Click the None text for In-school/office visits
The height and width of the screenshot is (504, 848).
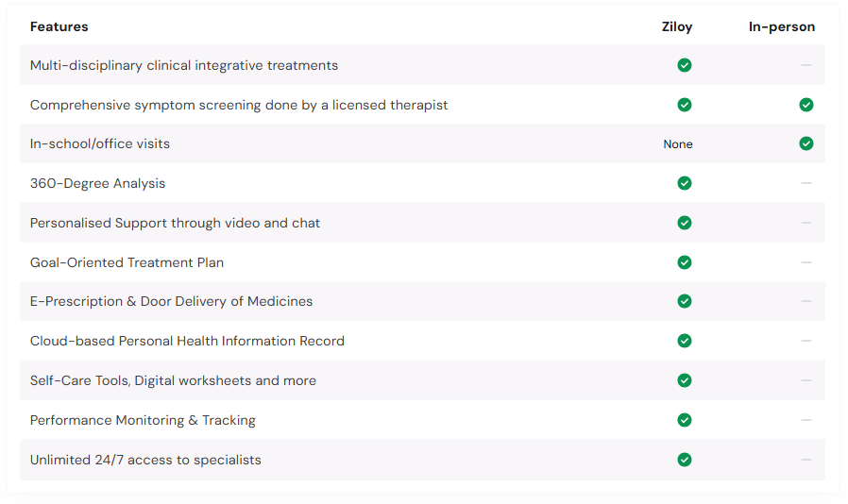(x=678, y=144)
